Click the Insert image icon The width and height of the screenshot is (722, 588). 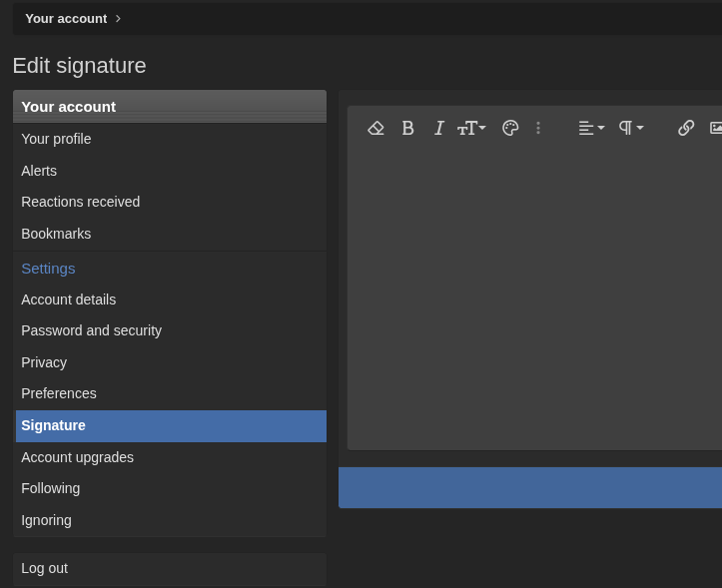(x=716, y=128)
